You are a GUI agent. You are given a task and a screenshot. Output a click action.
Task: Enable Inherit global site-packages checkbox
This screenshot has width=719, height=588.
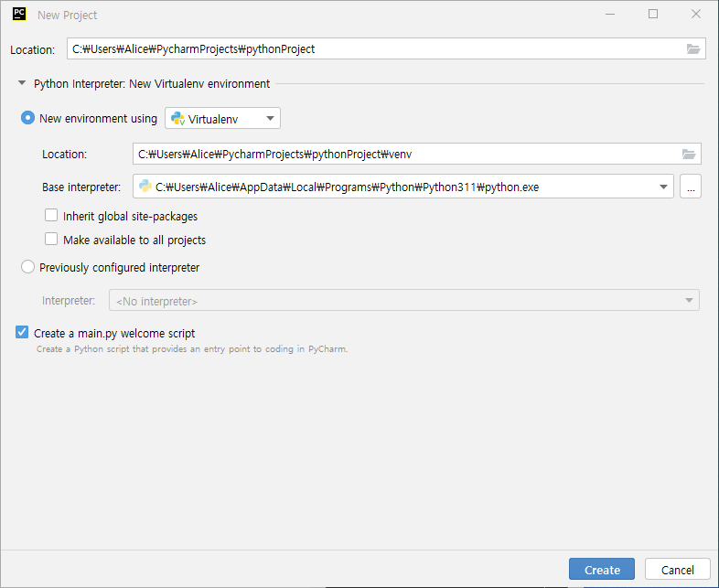(x=51, y=216)
